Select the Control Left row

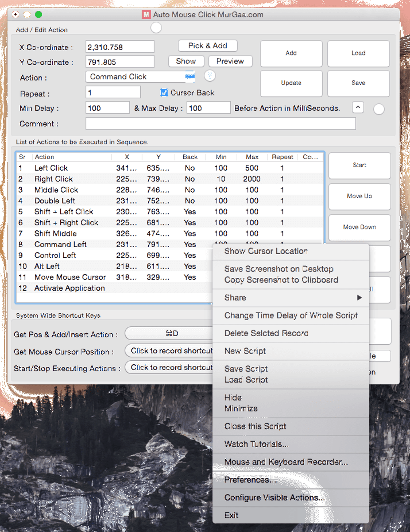click(115, 255)
